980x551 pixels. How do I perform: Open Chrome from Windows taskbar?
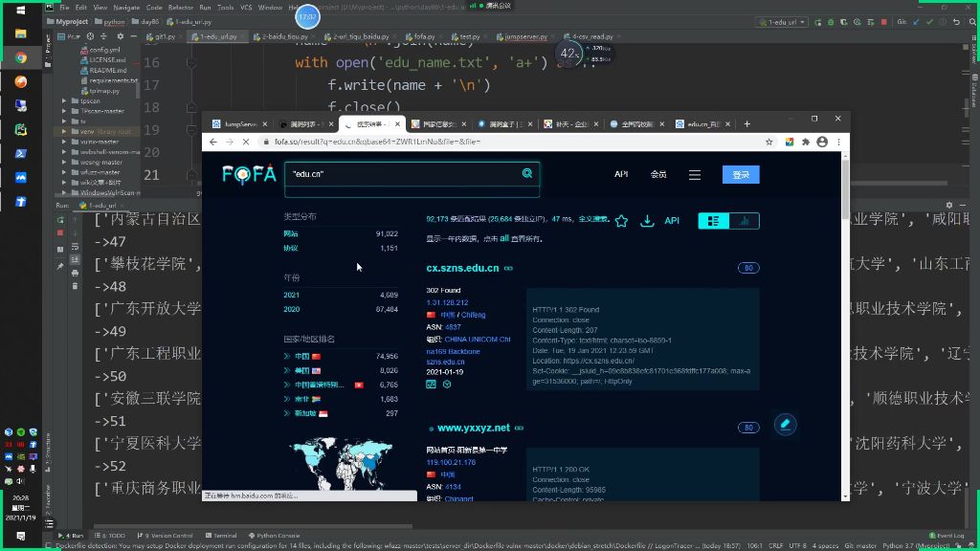point(21,57)
